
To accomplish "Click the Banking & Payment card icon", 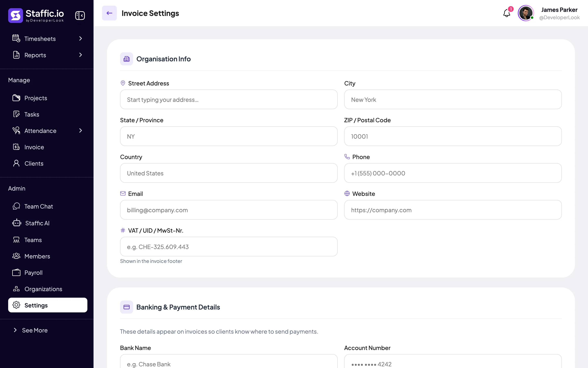I will coord(127,307).
